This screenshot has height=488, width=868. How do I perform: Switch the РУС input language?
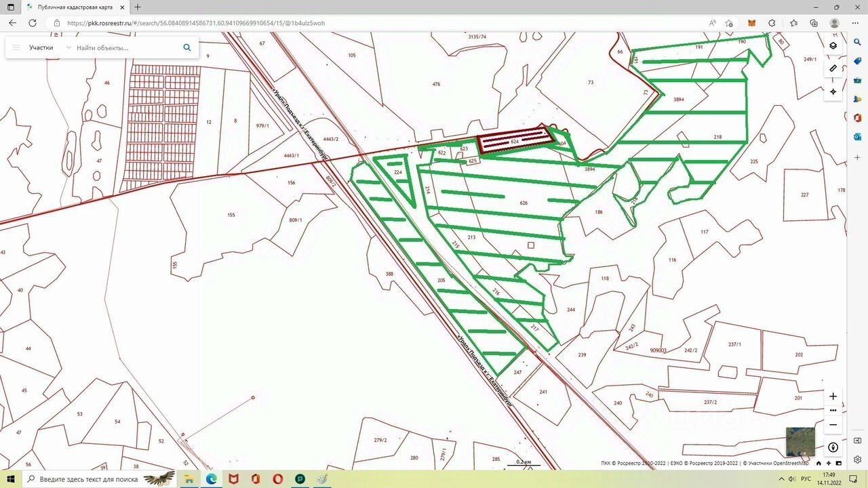pyautogui.click(x=806, y=479)
